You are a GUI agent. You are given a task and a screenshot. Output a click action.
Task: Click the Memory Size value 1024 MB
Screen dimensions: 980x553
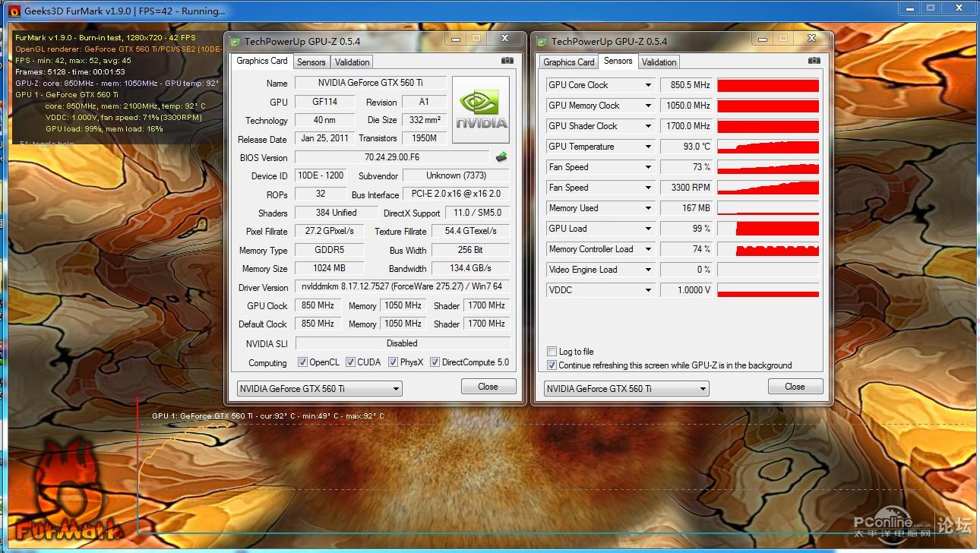tap(329, 268)
